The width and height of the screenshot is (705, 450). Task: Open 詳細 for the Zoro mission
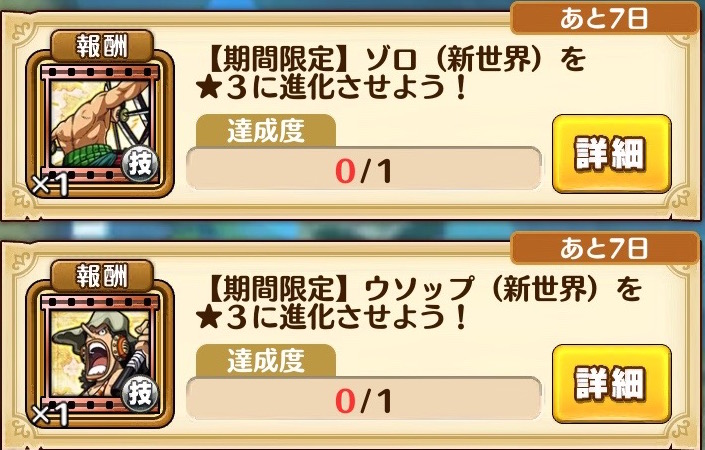[x=611, y=154]
